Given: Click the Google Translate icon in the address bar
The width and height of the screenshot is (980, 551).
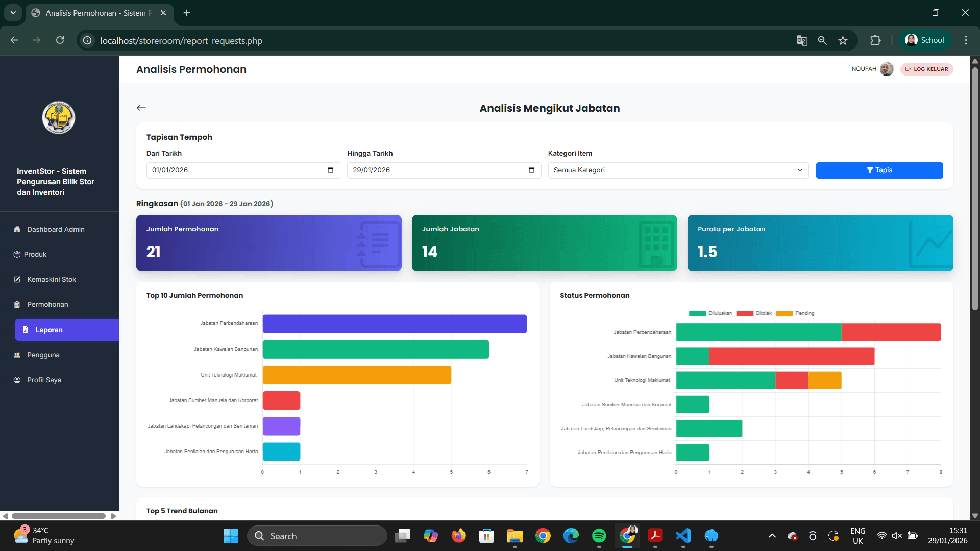Looking at the screenshot, I should point(802,40).
